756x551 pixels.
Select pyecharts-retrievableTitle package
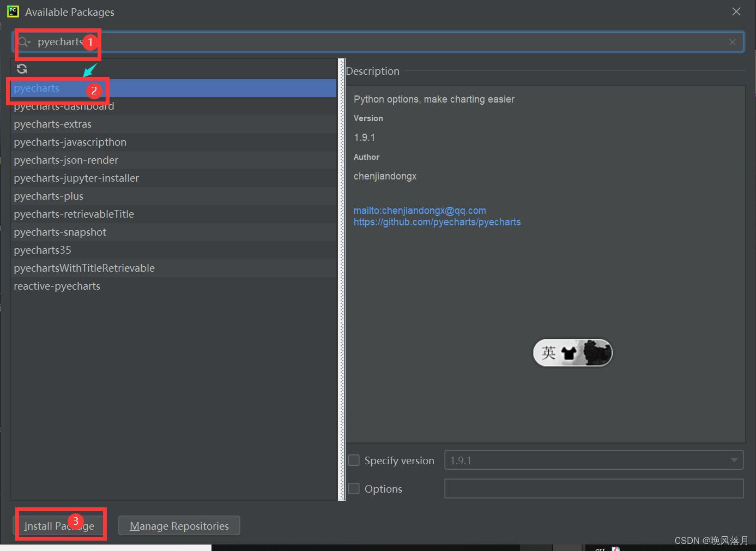(x=173, y=214)
